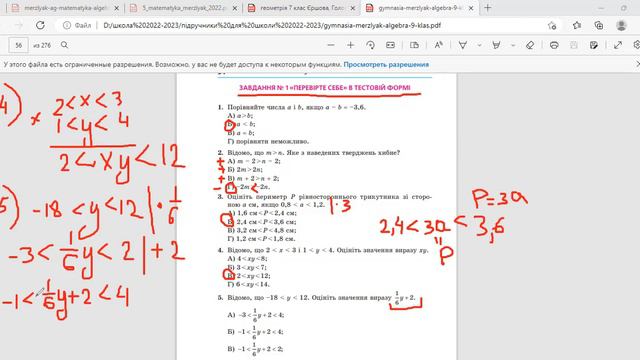Open the Favorites panel

pyautogui.click(x=576, y=25)
